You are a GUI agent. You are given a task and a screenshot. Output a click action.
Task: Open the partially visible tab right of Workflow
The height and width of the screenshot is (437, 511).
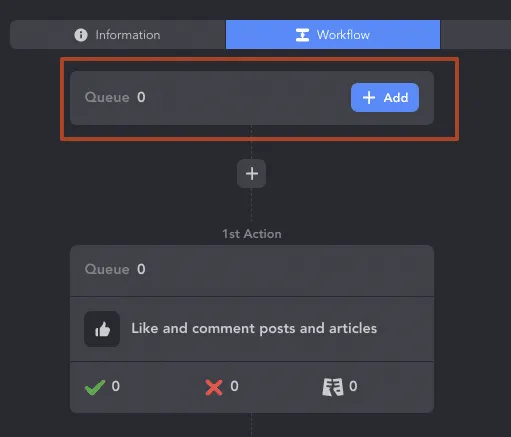[x=476, y=35]
